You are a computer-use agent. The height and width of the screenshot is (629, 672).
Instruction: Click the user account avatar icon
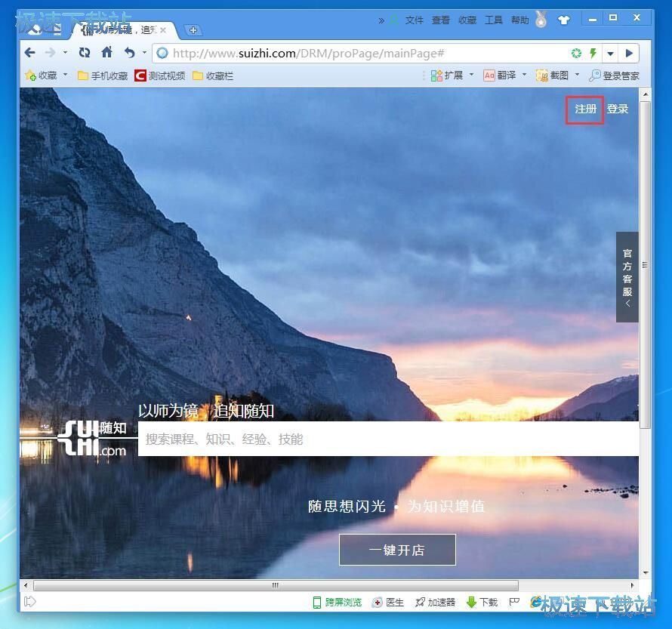pos(394,20)
